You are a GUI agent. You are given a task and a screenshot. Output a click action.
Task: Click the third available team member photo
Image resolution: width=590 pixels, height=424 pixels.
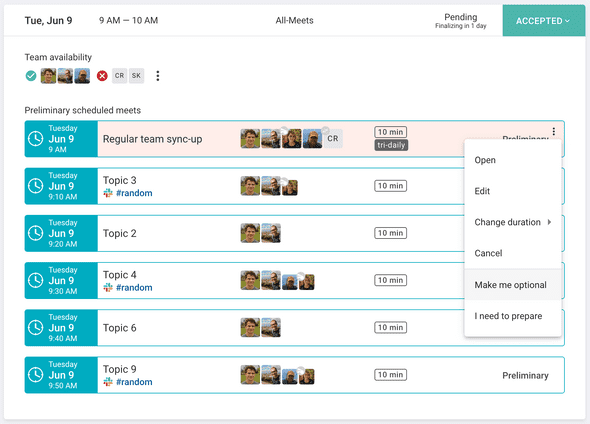point(82,76)
